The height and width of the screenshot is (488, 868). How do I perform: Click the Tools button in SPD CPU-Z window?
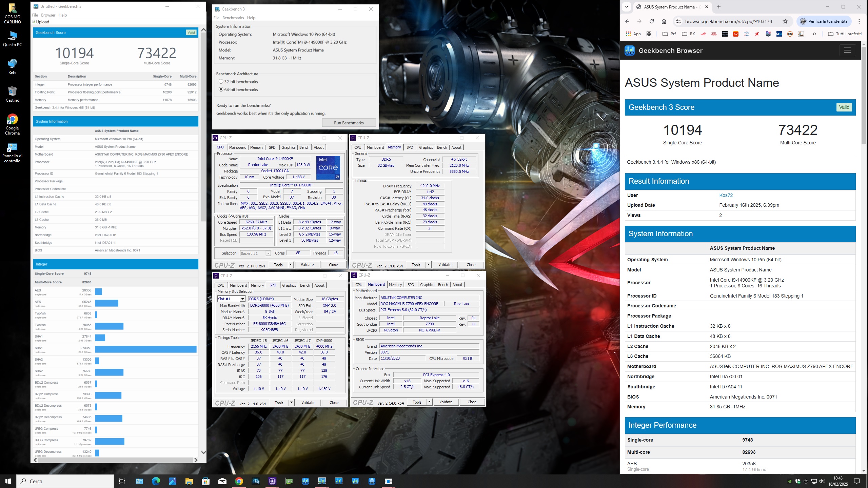point(279,403)
